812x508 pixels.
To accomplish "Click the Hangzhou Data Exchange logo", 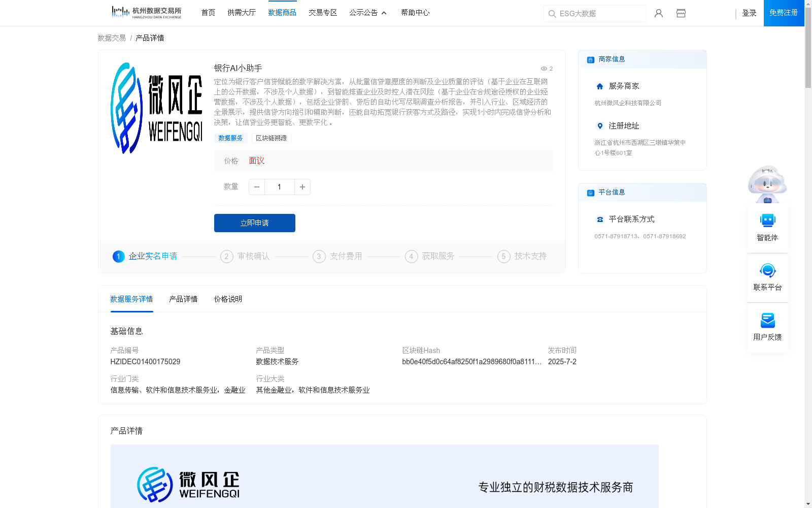I will pos(147,13).
